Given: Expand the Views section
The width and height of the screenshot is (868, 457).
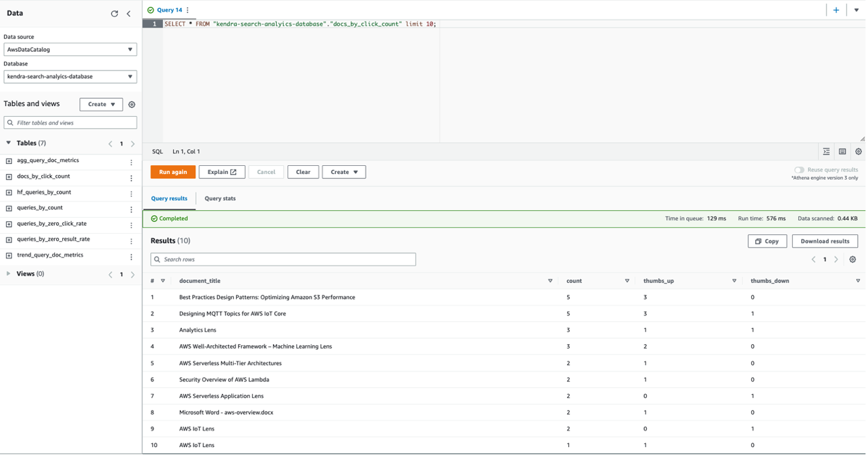Looking at the screenshot, I should pos(9,274).
